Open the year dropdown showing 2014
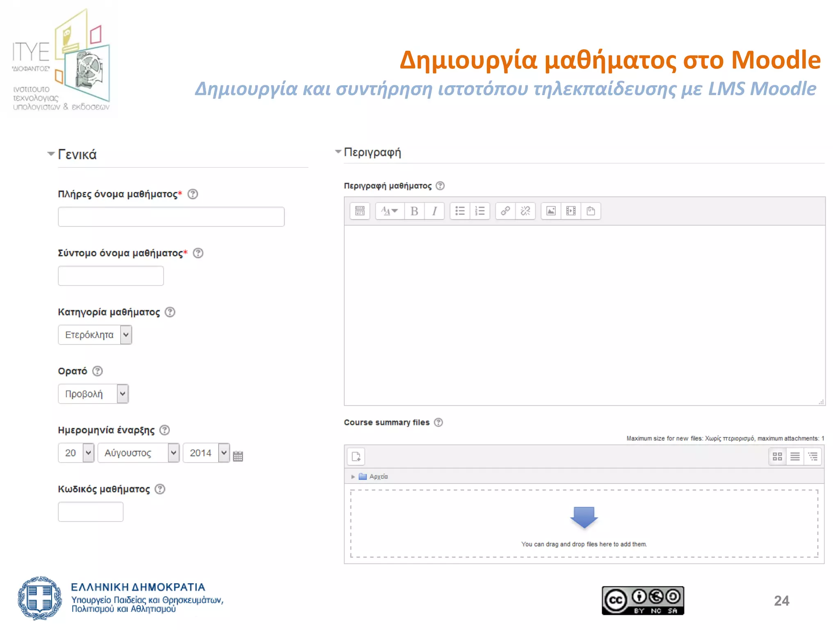Image resolution: width=840 pixels, height=630 pixels. coord(206,453)
